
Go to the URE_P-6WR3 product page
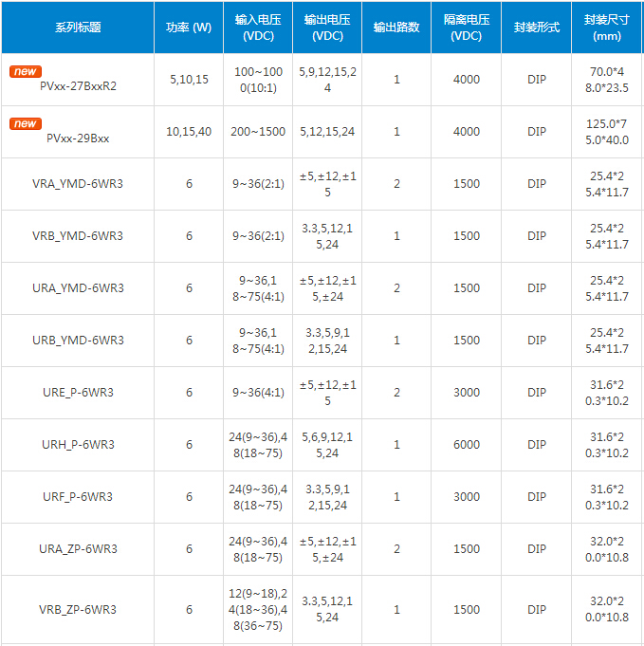pos(78,393)
